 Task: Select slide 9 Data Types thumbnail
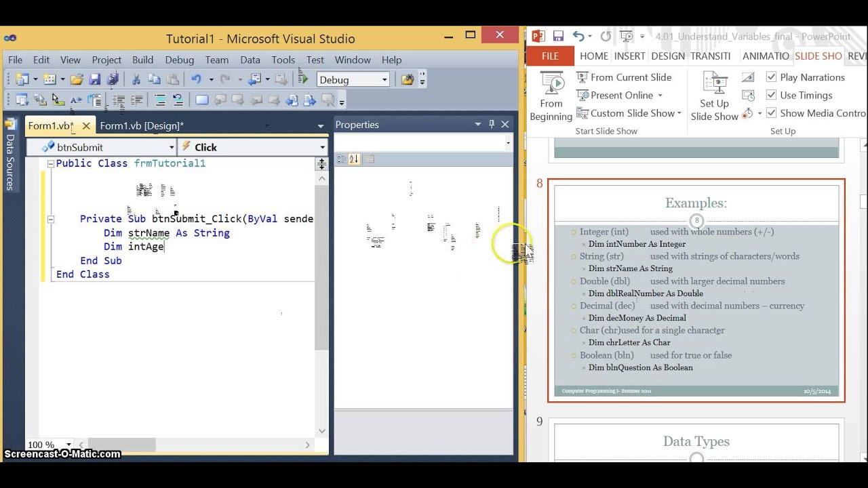(696, 441)
